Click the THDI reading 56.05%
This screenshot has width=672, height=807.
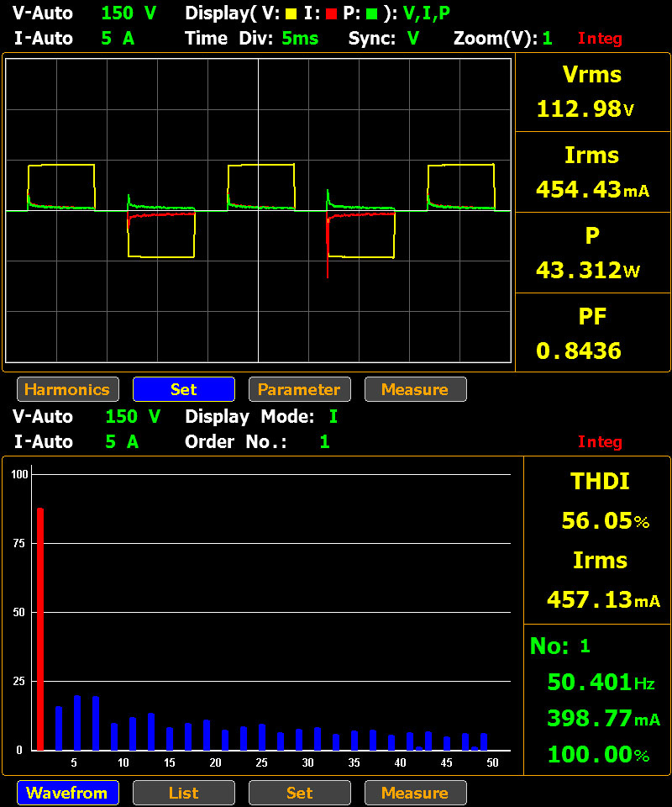point(605,521)
